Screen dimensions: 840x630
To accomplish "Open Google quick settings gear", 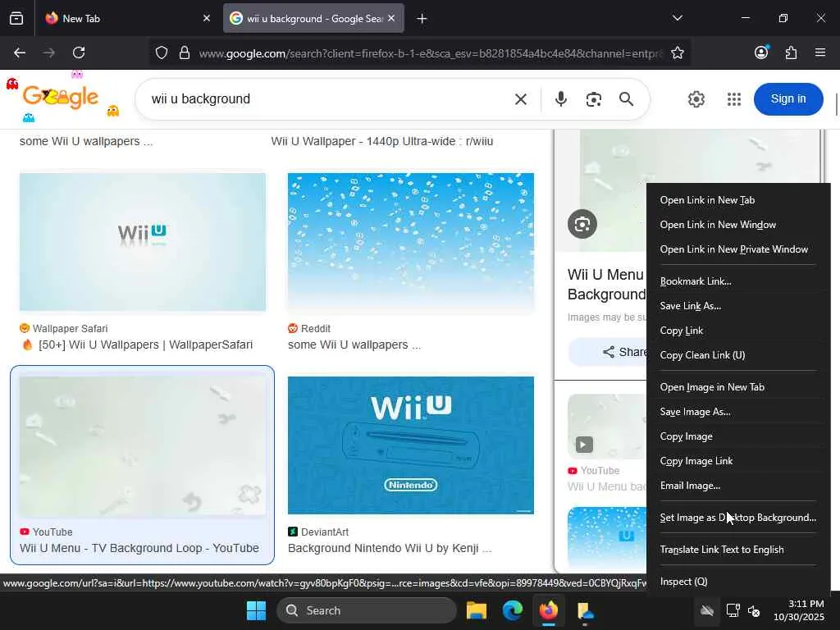I will pos(696,99).
